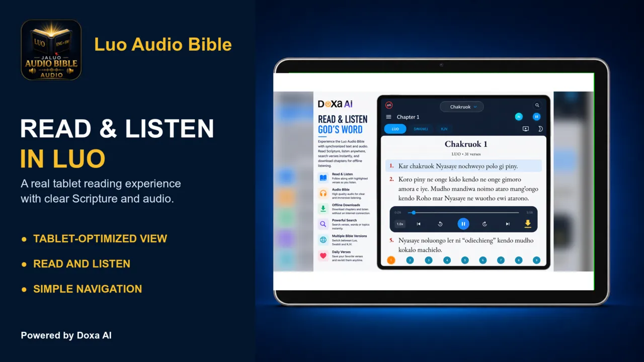Go to chapter 4 circle
The height and width of the screenshot is (362, 644).
click(447, 260)
